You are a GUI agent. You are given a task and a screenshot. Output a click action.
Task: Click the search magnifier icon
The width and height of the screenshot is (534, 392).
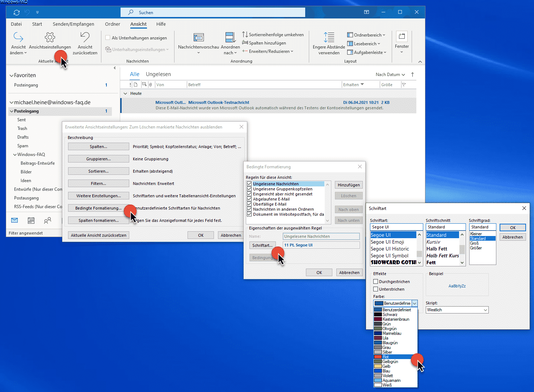(x=131, y=12)
